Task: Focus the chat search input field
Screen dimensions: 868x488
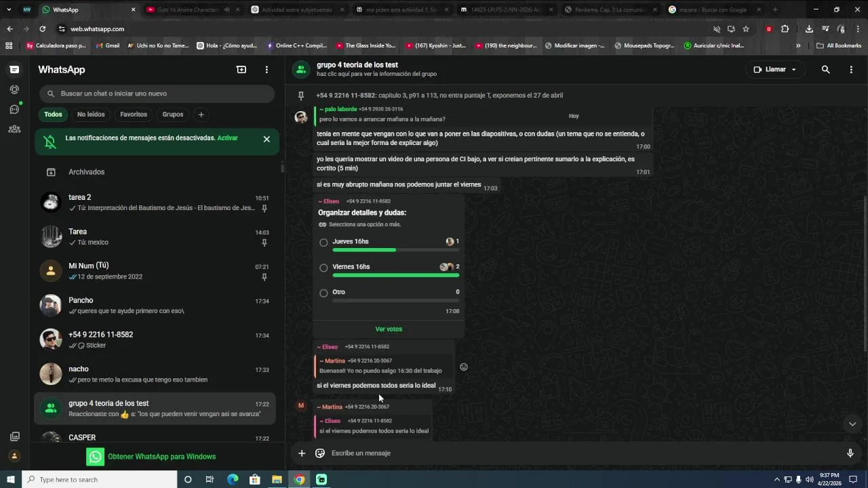Action: [x=157, y=94]
